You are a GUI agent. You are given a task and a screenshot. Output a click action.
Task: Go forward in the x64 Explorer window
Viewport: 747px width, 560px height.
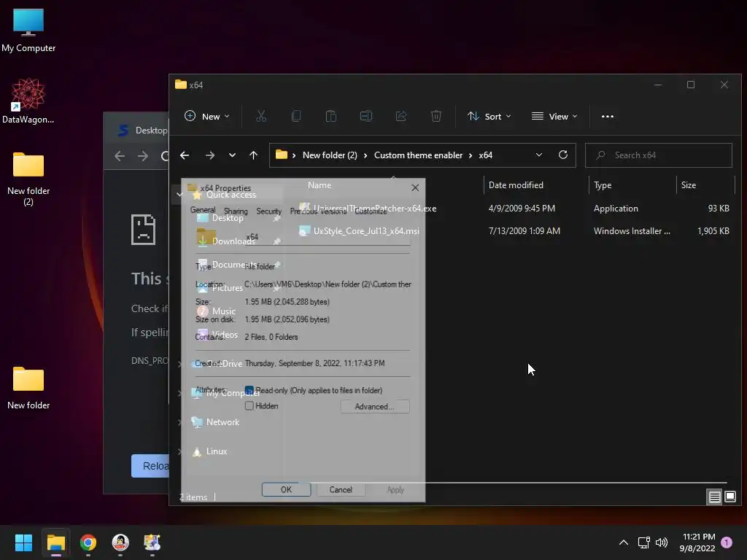coord(209,155)
